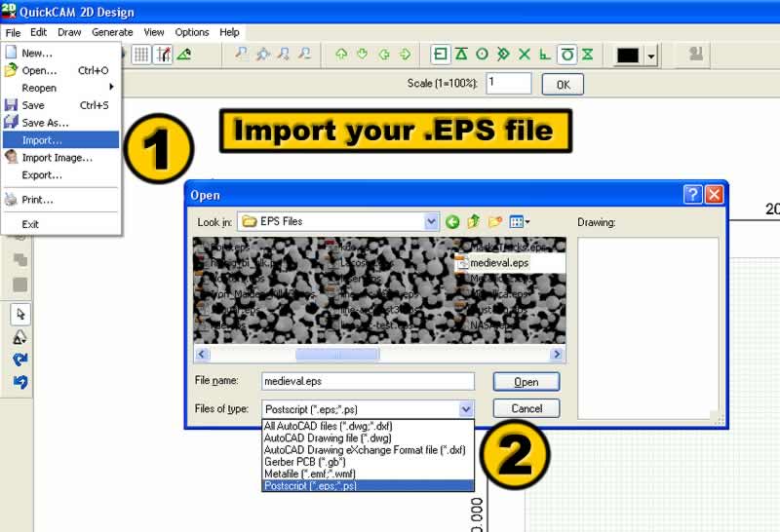The width and height of the screenshot is (780, 532).
Task: Click the black color swatch in toolbar
Action: (628, 56)
